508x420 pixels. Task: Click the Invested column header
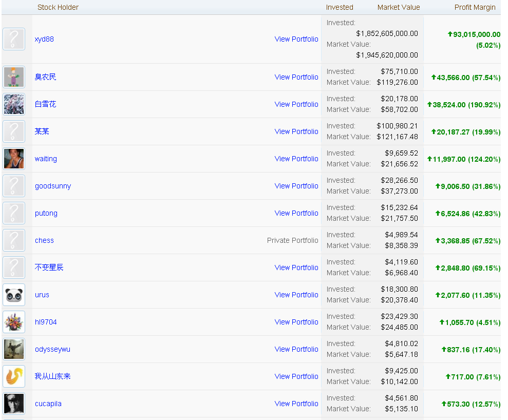[x=340, y=7]
